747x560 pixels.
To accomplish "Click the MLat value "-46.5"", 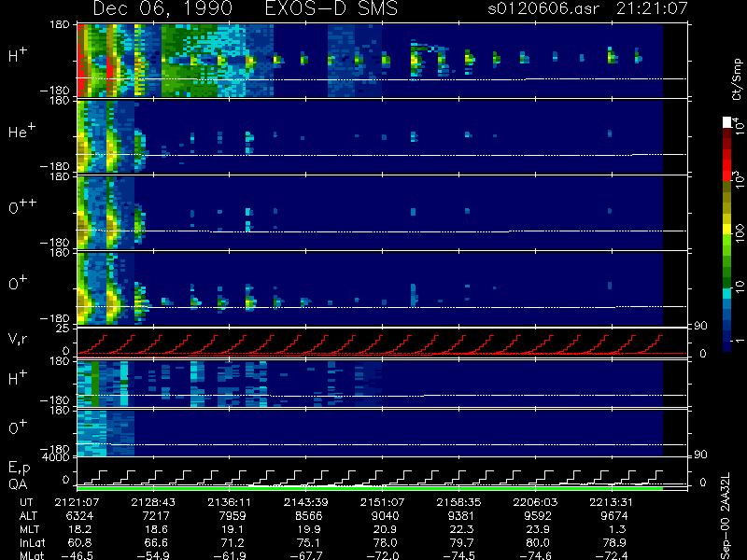I will coord(77,555).
